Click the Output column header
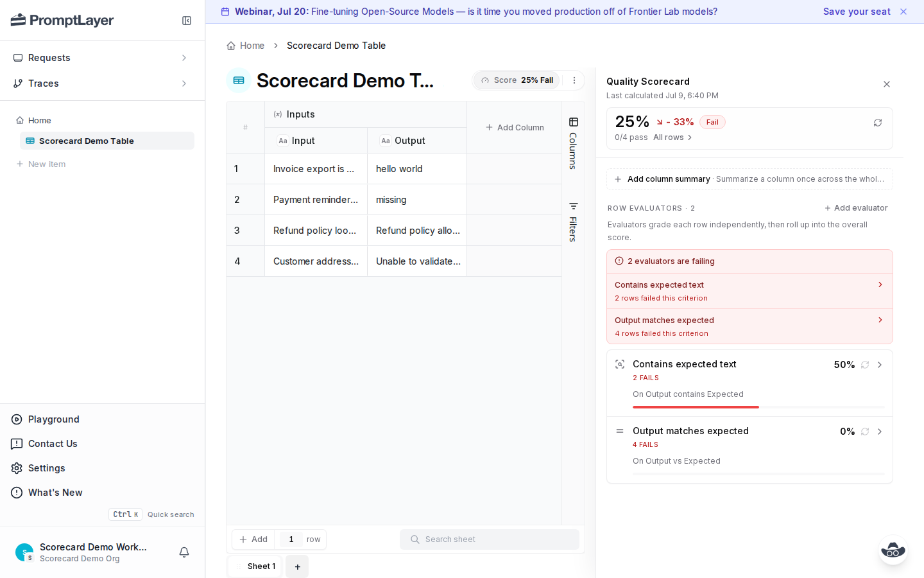The width and height of the screenshot is (924, 578). pos(417,141)
